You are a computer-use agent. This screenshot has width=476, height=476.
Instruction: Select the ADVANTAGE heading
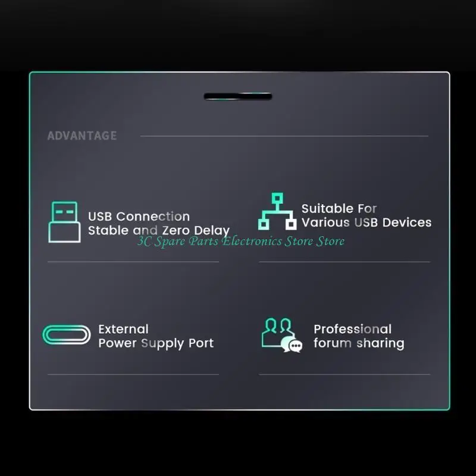(82, 136)
